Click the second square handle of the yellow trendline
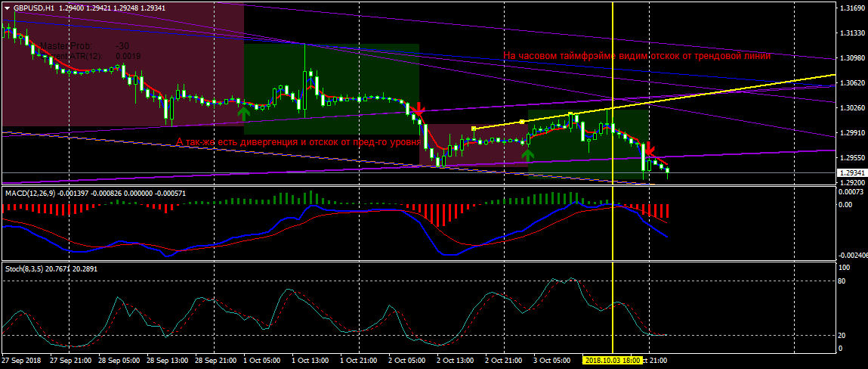Image resolution: width=868 pixels, height=369 pixels. pos(522,121)
